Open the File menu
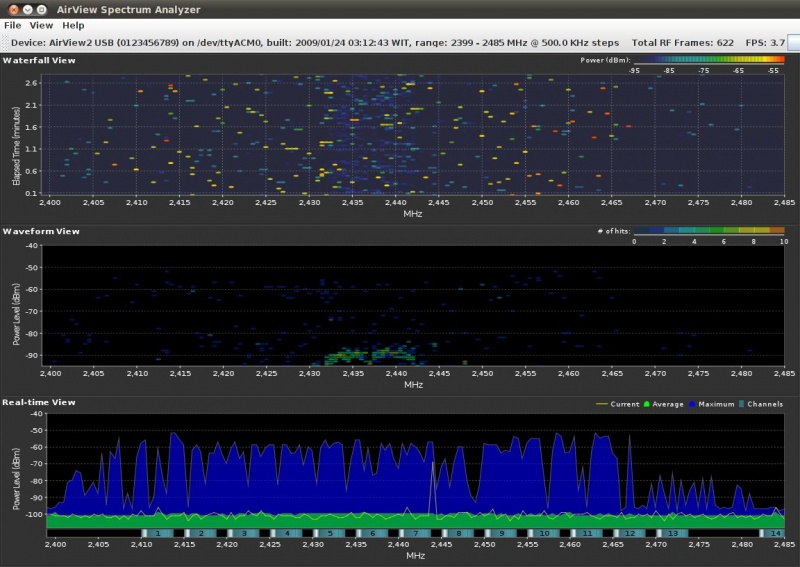The height and width of the screenshot is (567, 800). 12,25
